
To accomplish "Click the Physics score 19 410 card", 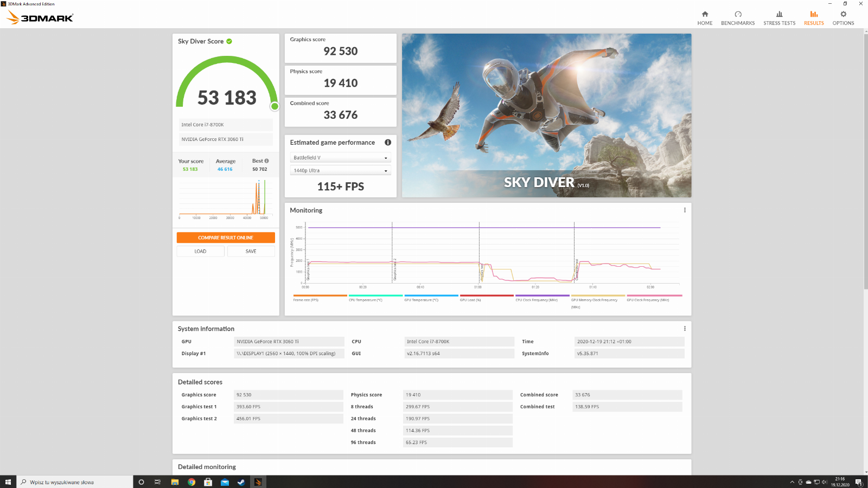I will (340, 80).
